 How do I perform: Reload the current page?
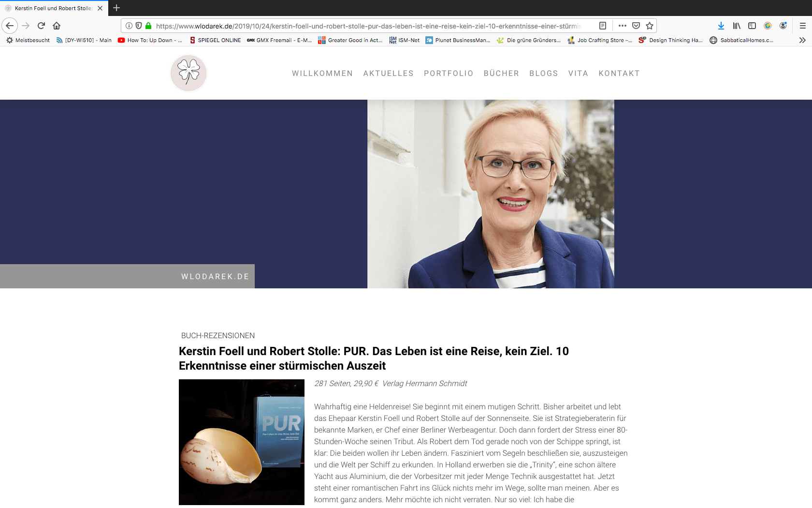[x=41, y=26]
